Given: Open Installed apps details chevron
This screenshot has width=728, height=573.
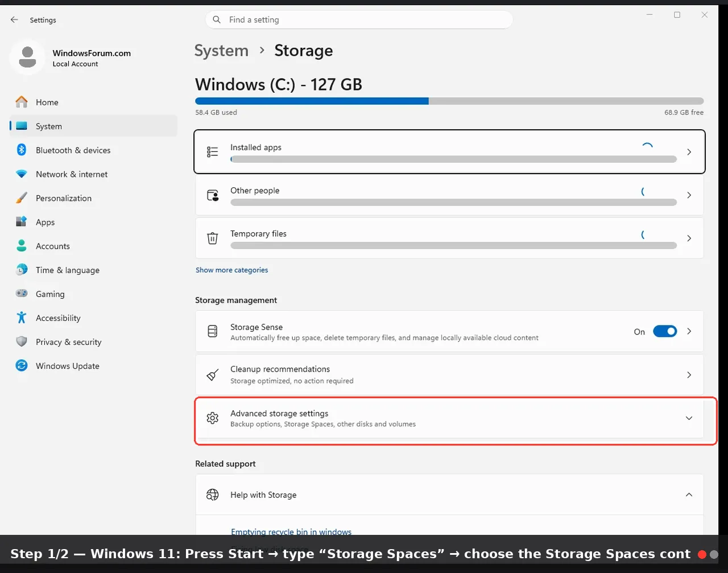Looking at the screenshot, I should tap(689, 152).
